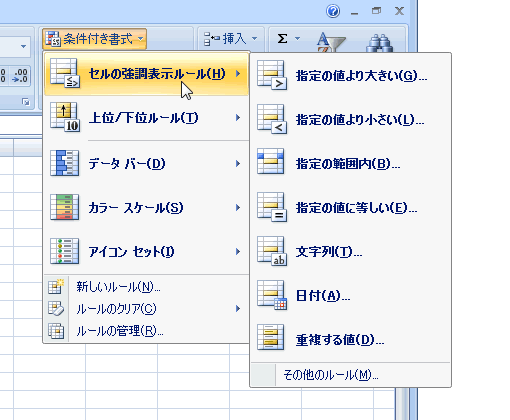
Task: Select 指定の値より大きい(G)... rule
Action: click(x=350, y=76)
